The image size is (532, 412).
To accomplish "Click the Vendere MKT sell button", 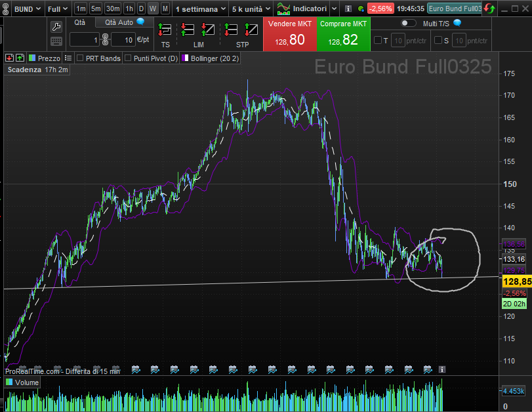I will coord(290,34).
